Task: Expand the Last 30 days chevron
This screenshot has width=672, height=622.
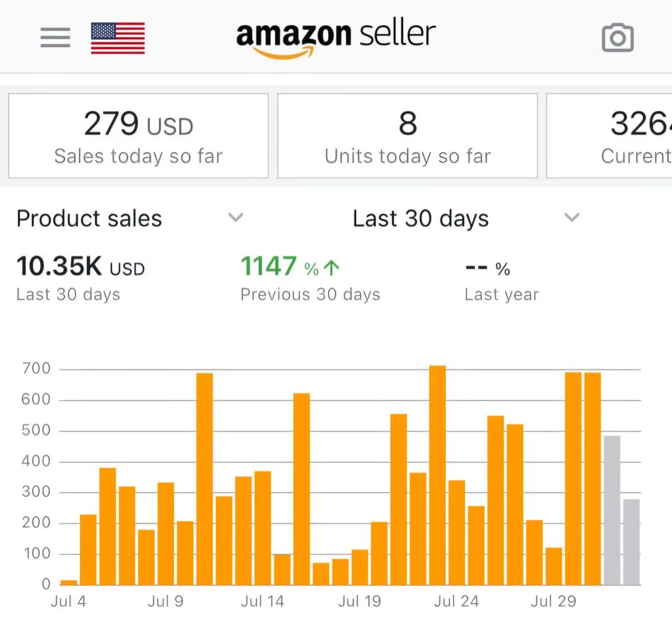Action: pyautogui.click(x=571, y=217)
